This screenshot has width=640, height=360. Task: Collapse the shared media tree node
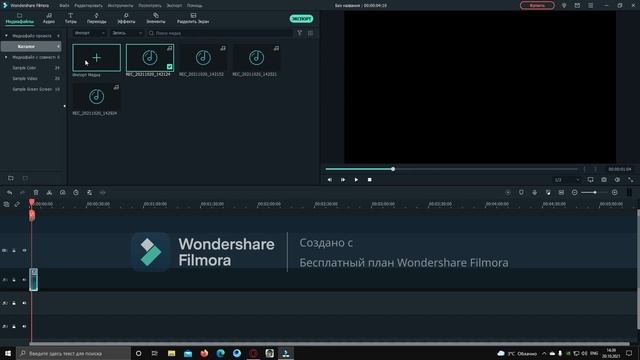[x=6, y=58]
